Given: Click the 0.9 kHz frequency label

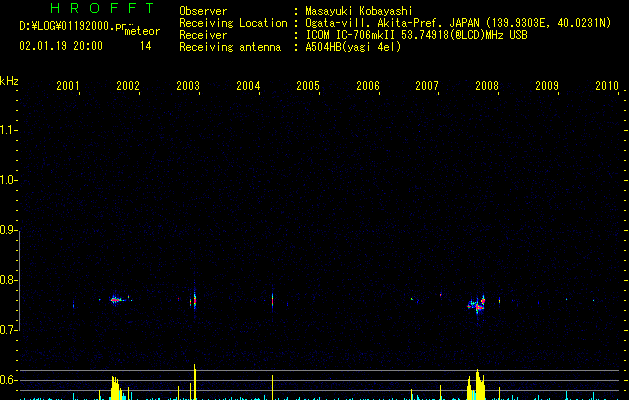Looking at the screenshot, I should click(x=8, y=230).
